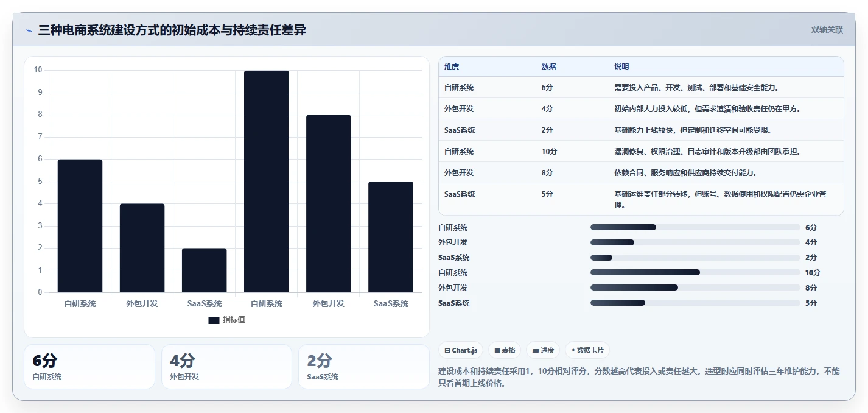Select the 进度 chip
The image size is (868, 413).
[x=542, y=350]
